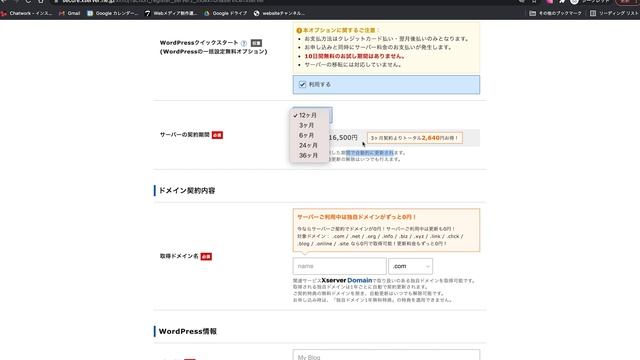This screenshot has height=360, width=640.
Task: Click the ドメイン契約内容 heading
Action: [x=187, y=191]
